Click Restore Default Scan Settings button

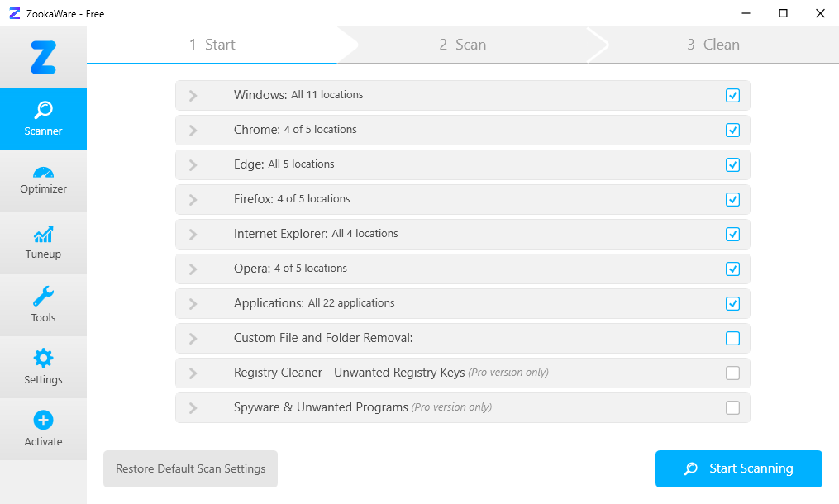click(190, 469)
